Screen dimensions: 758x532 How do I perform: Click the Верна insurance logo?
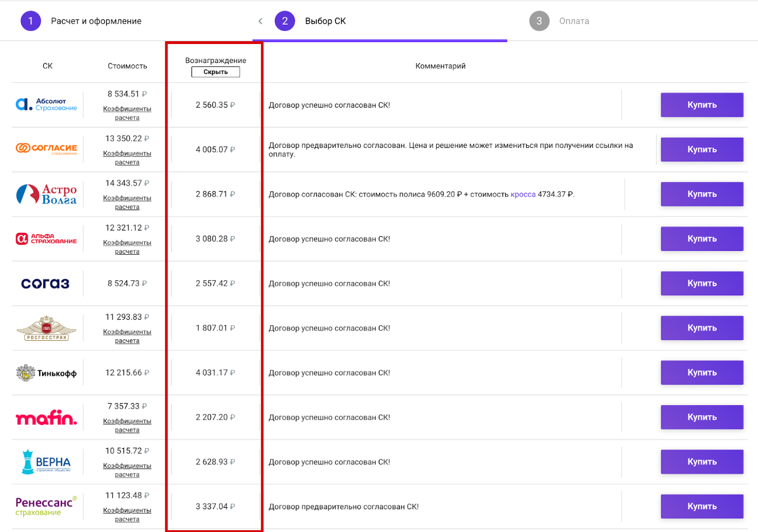[x=46, y=462]
